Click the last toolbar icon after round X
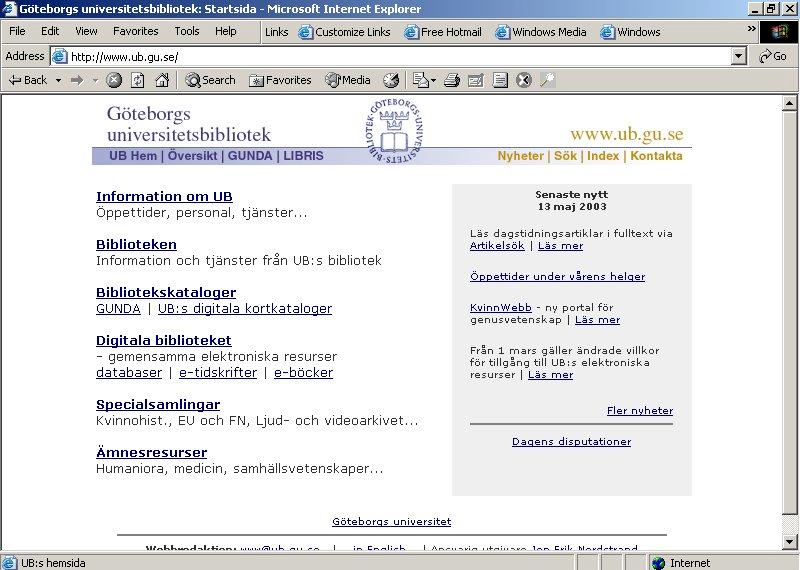The width and height of the screenshot is (800, 570). tap(547, 80)
